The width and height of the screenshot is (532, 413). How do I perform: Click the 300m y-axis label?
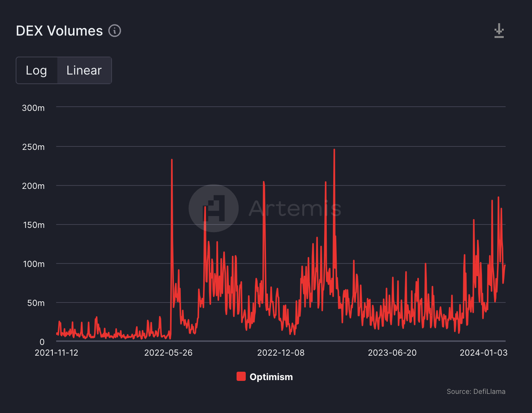[x=33, y=108]
